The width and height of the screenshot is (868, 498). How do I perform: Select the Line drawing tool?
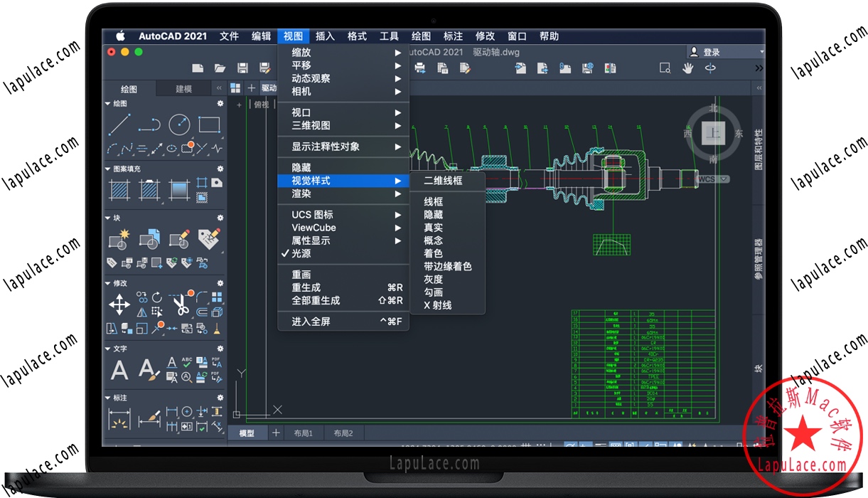119,124
